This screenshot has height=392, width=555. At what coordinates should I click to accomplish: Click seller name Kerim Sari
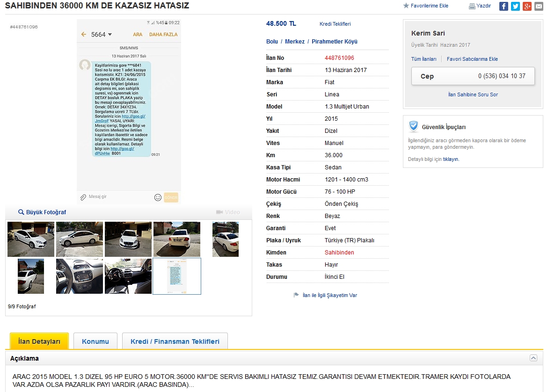pyautogui.click(x=428, y=33)
